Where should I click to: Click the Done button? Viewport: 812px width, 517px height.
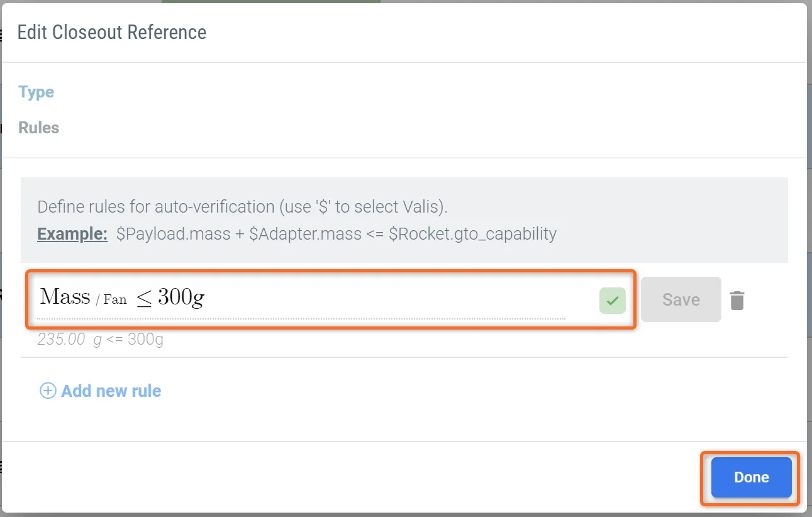coord(751,477)
